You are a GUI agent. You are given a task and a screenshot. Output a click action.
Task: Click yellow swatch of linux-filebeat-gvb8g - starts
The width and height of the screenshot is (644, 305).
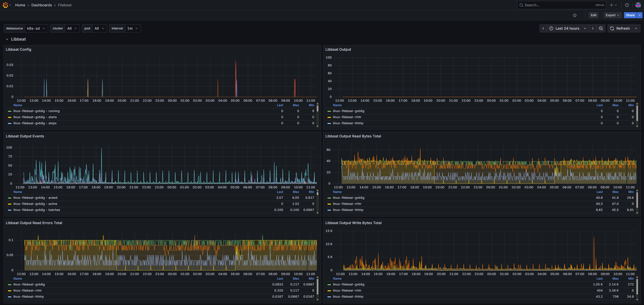pyautogui.click(x=10, y=117)
